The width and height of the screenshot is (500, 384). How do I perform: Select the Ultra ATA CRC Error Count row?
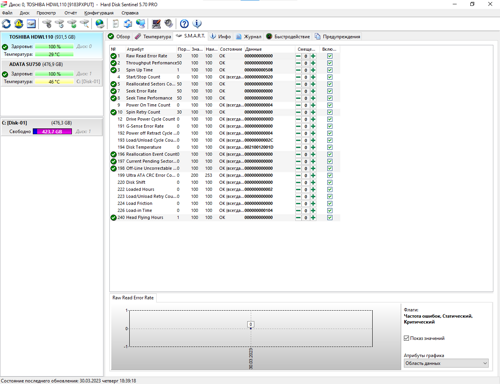225,175
